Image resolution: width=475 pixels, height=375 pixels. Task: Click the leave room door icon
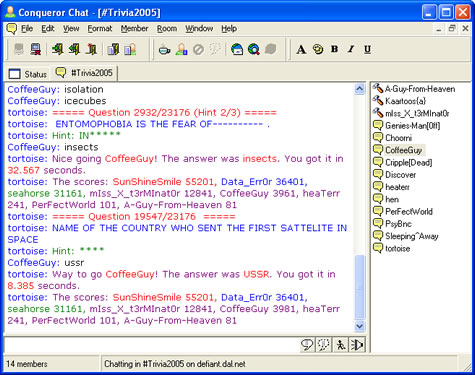[91, 49]
